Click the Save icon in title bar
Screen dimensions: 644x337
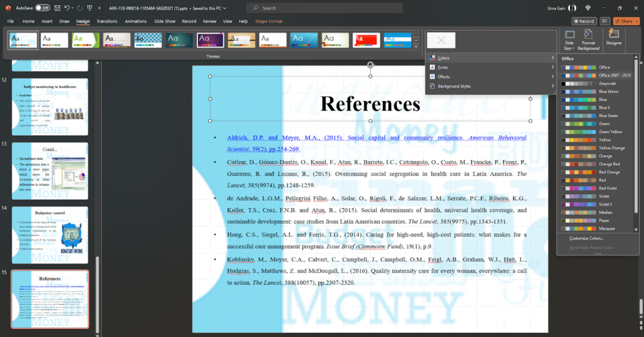click(x=57, y=8)
